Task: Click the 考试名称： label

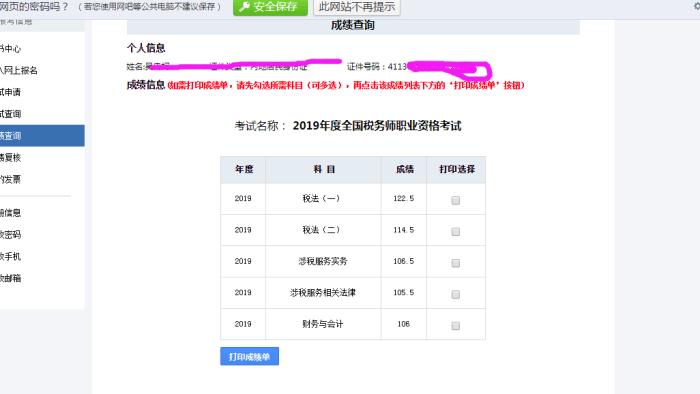Action: point(261,126)
